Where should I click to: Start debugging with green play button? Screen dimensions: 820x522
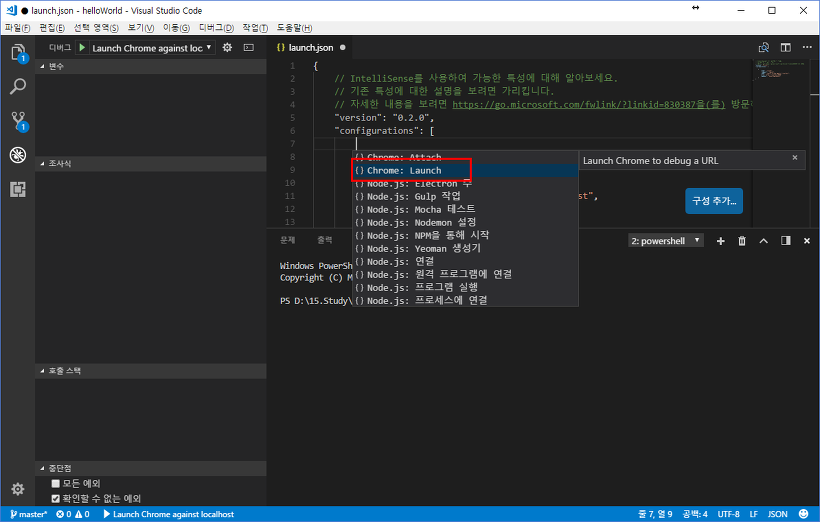(82, 48)
